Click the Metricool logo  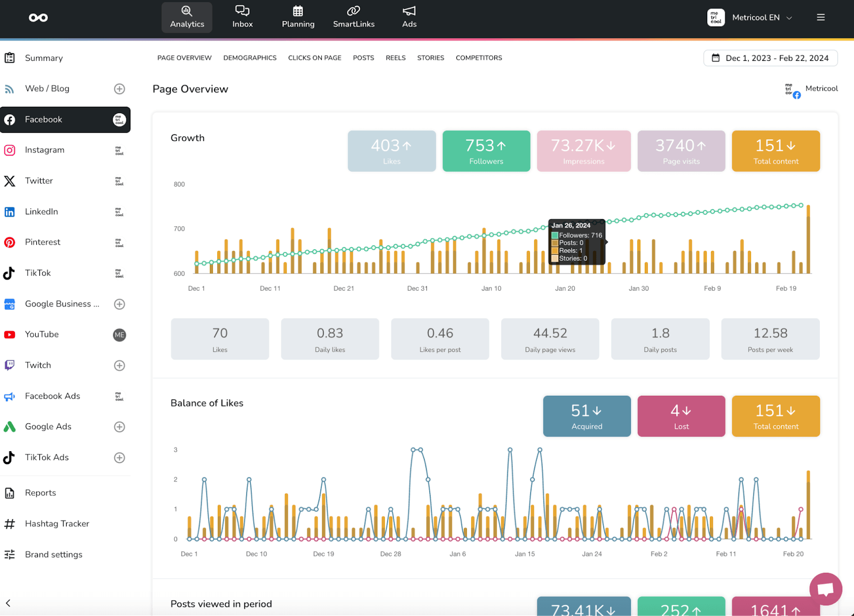[38, 17]
